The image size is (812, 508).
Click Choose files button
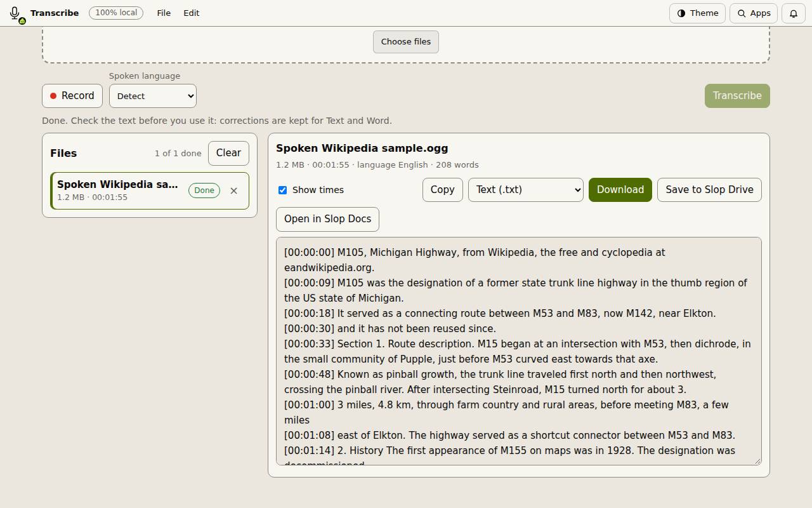tap(406, 42)
